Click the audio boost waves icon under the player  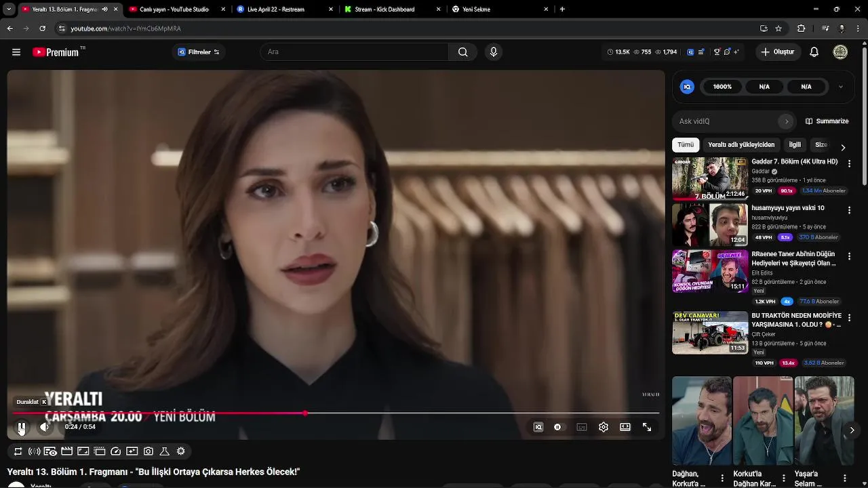point(35,451)
